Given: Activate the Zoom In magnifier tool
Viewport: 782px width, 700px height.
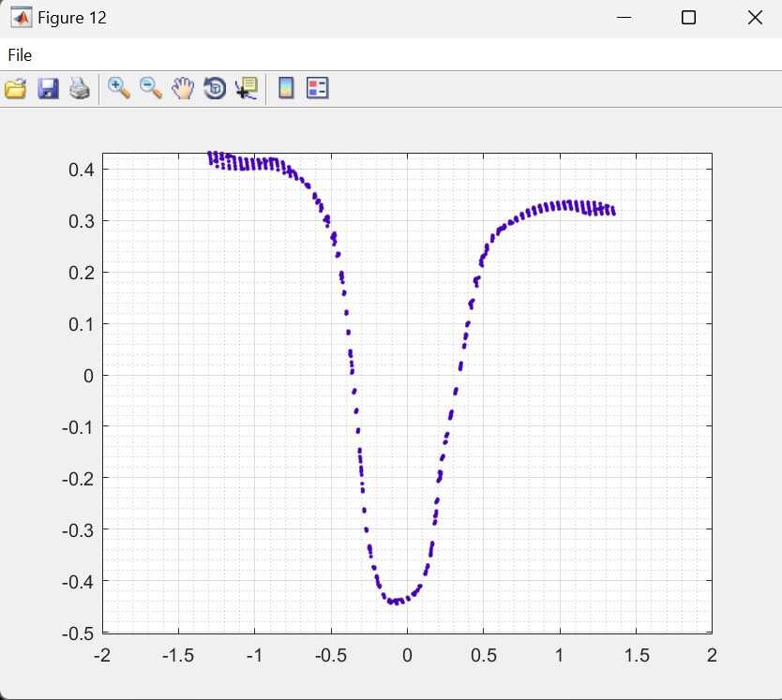Looking at the screenshot, I should pyautogui.click(x=119, y=88).
